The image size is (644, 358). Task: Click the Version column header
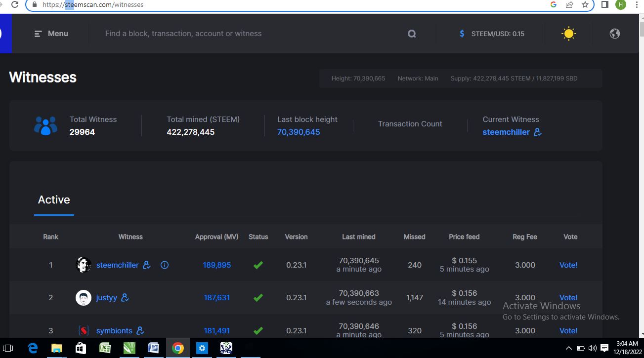(x=297, y=237)
